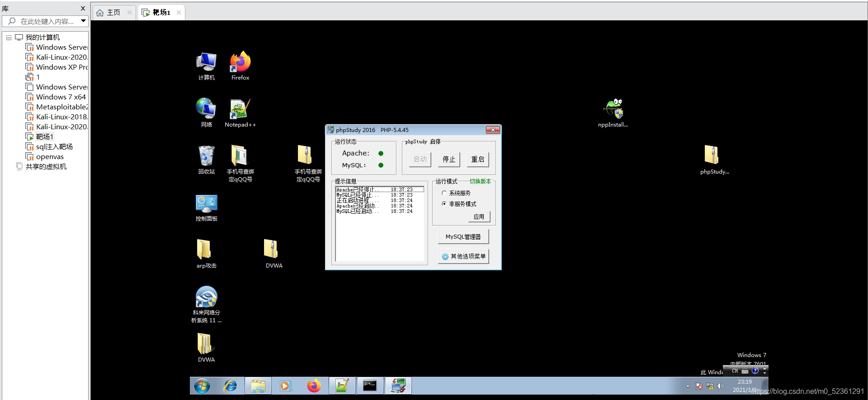This screenshot has width=868, height=400.
Task: Select the nppInstall installer icon
Action: 613,113
